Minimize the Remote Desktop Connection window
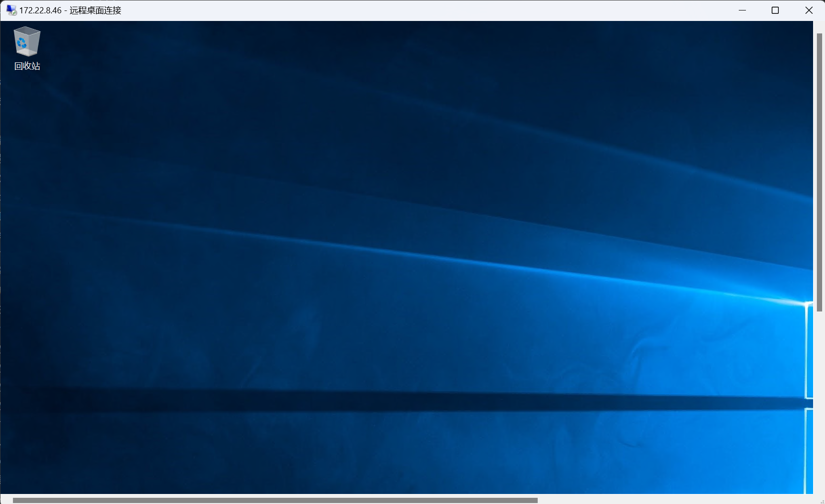825x504 pixels. tap(742, 10)
